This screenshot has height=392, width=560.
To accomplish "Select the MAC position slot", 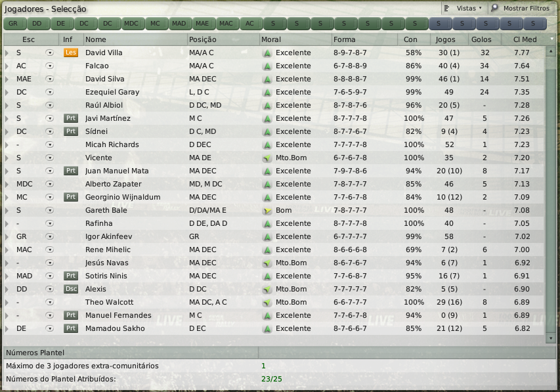I will coord(227,24).
